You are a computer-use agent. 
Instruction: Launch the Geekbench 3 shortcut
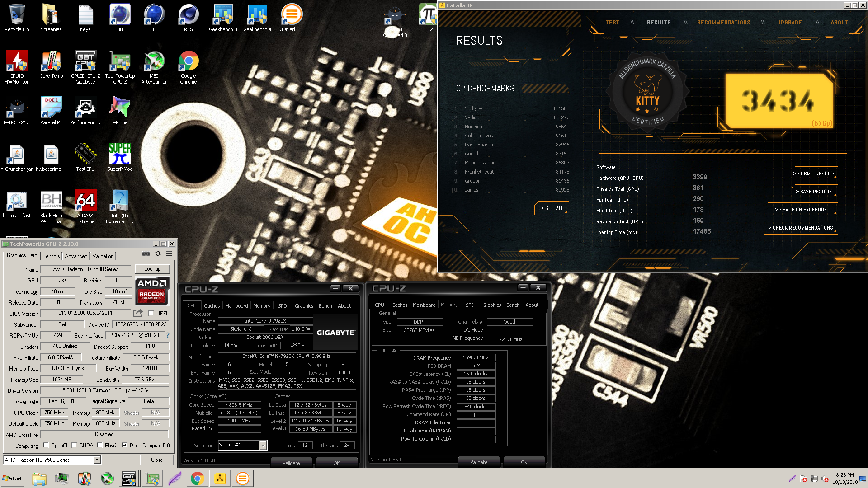point(223,18)
